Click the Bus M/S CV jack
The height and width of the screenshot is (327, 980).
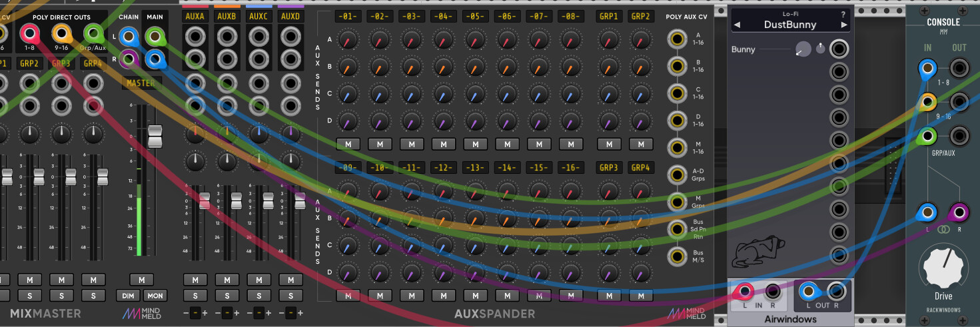(678, 256)
